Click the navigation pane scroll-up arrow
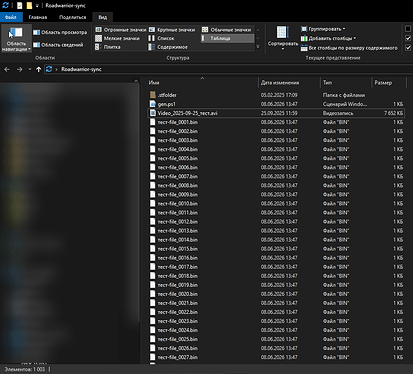The image size is (413, 374). [x=136, y=81]
